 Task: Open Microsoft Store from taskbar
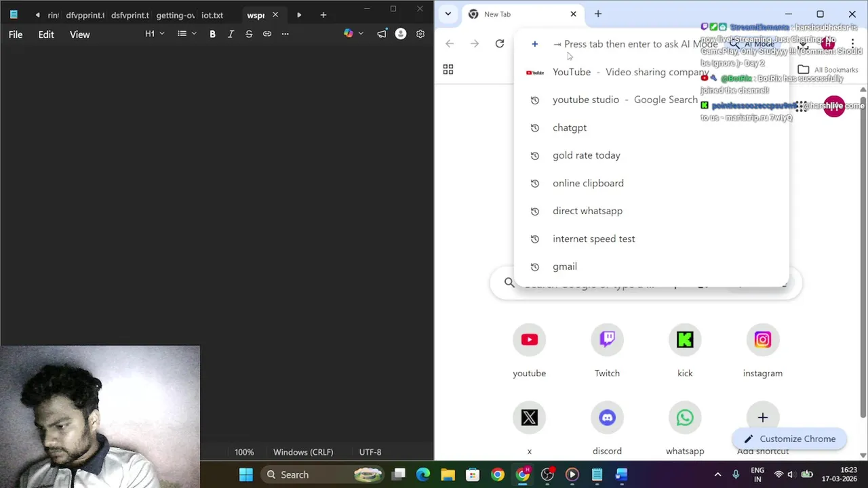point(473,474)
